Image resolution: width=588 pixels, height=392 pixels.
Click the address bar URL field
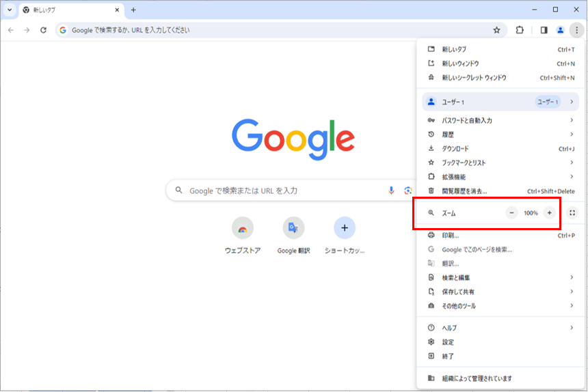click(281, 30)
